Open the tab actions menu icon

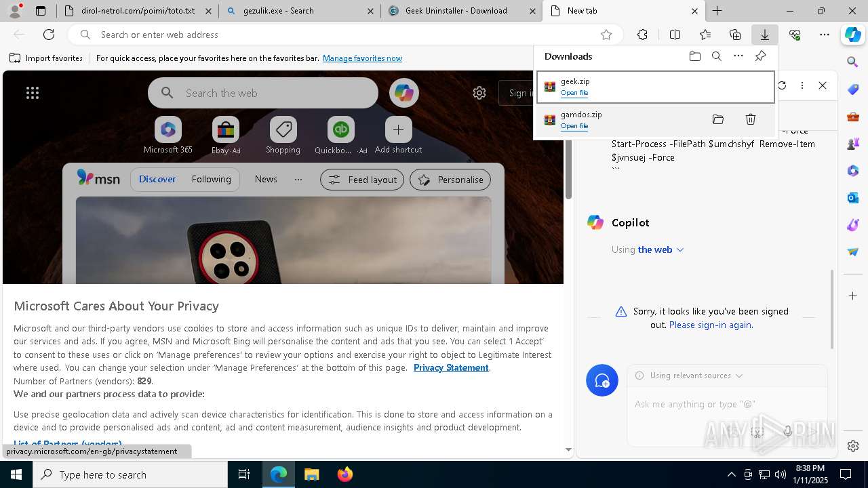41,11
